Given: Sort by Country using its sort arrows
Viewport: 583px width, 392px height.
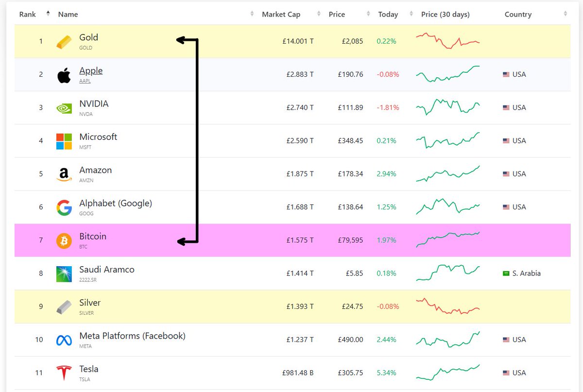Looking at the screenshot, I should click(566, 14).
